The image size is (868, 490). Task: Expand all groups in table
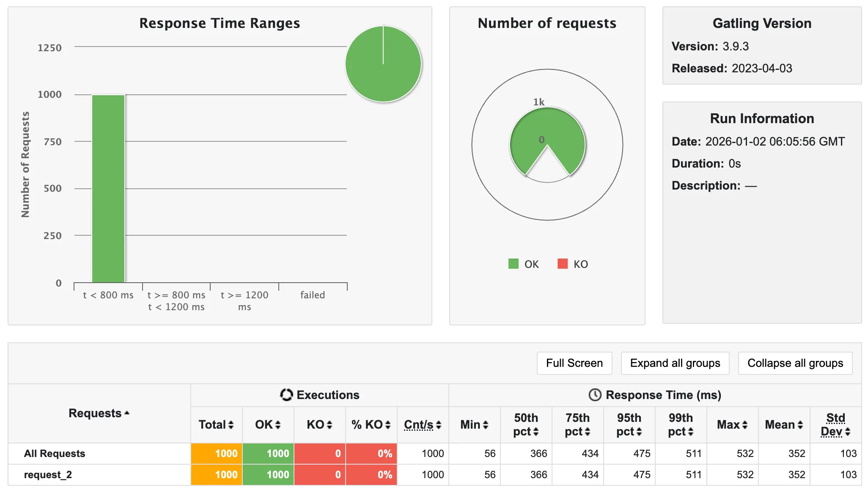675,363
